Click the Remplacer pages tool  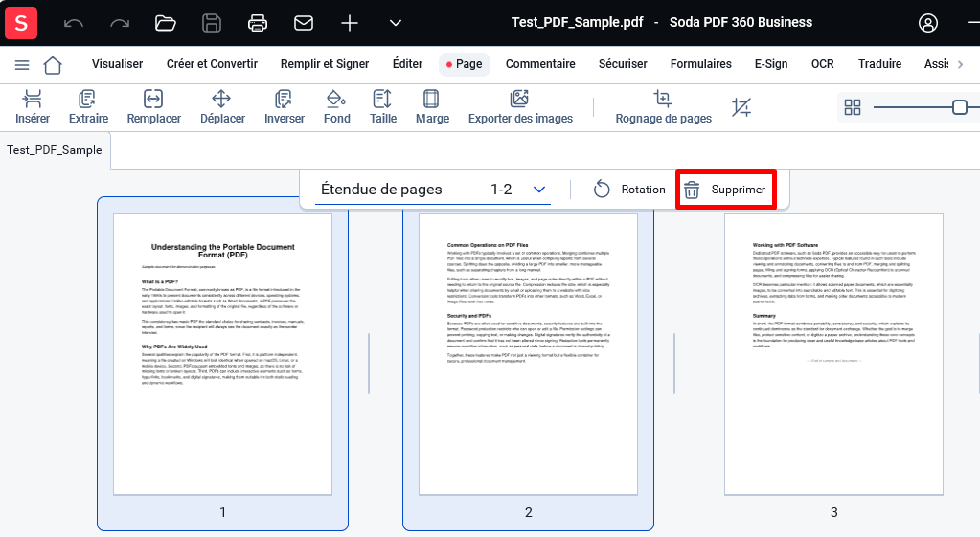[x=153, y=107]
